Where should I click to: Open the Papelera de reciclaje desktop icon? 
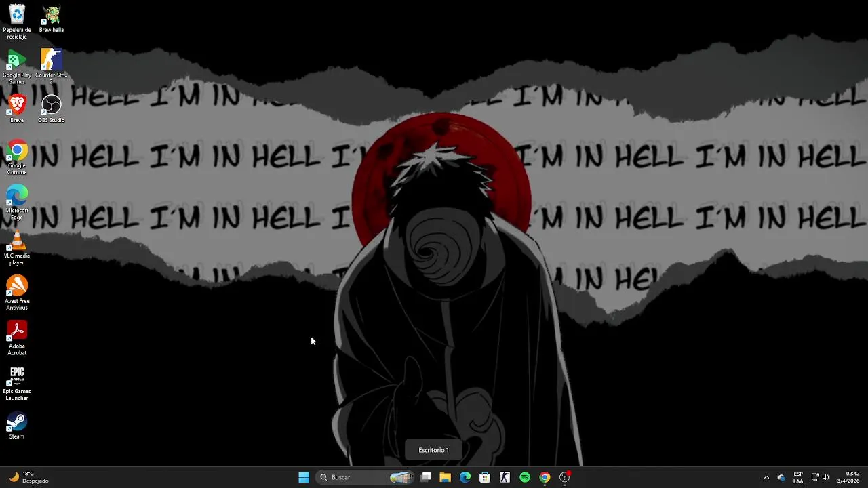click(17, 22)
